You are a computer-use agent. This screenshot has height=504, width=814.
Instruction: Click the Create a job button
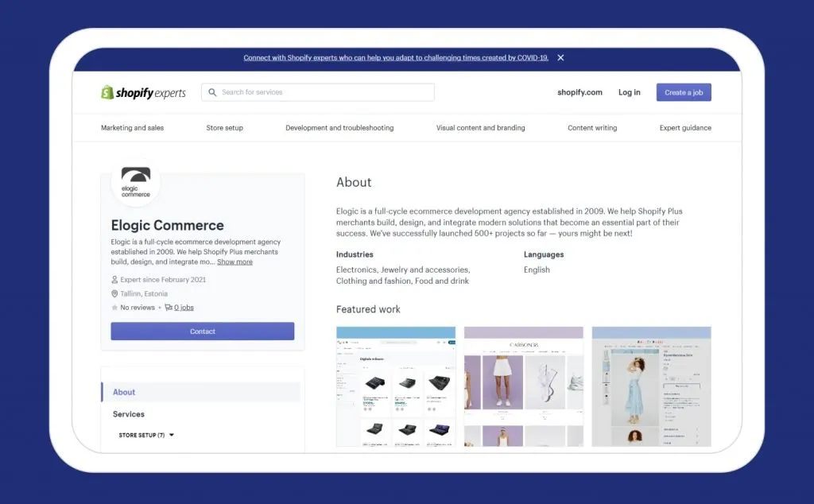[x=684, y=92]
